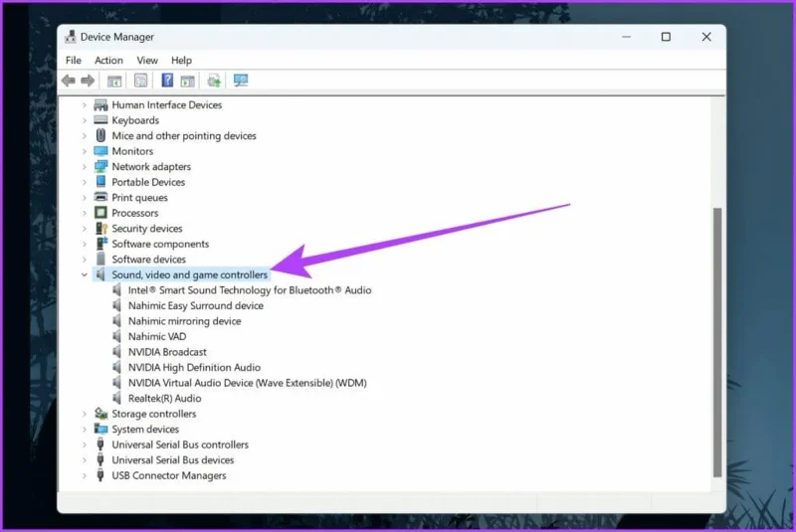Image resolution: width=796 pixels, height=532 pixels.
Task: Click speaker icon beside Realtek(R) Audio
Action: (116, 398)
